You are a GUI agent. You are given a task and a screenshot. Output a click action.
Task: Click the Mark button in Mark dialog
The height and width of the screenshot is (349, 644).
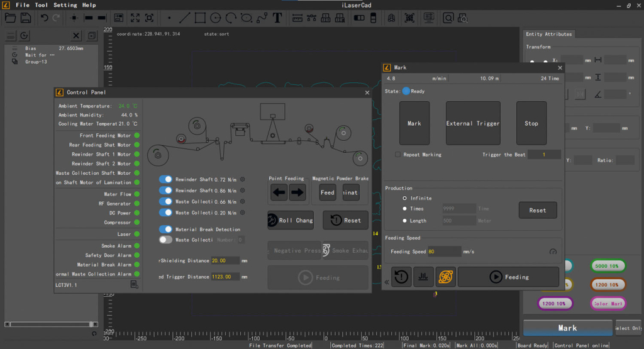pyautogui.click(x=414, y=123)
